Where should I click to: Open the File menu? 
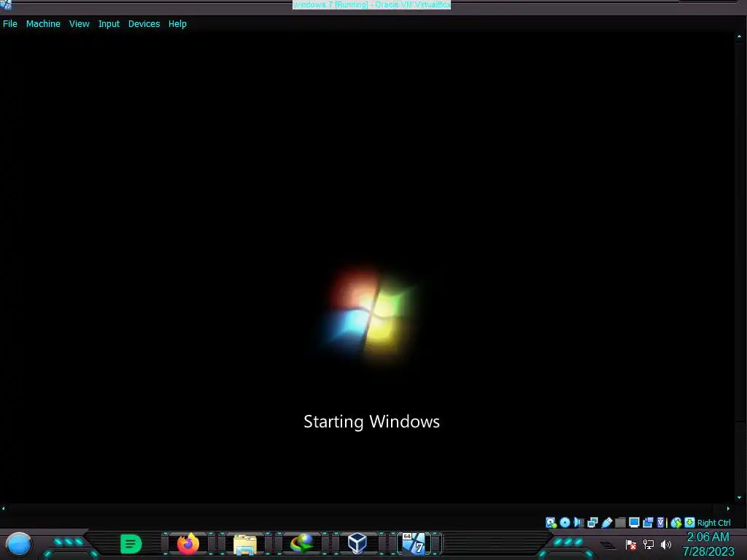pos(10,24)
